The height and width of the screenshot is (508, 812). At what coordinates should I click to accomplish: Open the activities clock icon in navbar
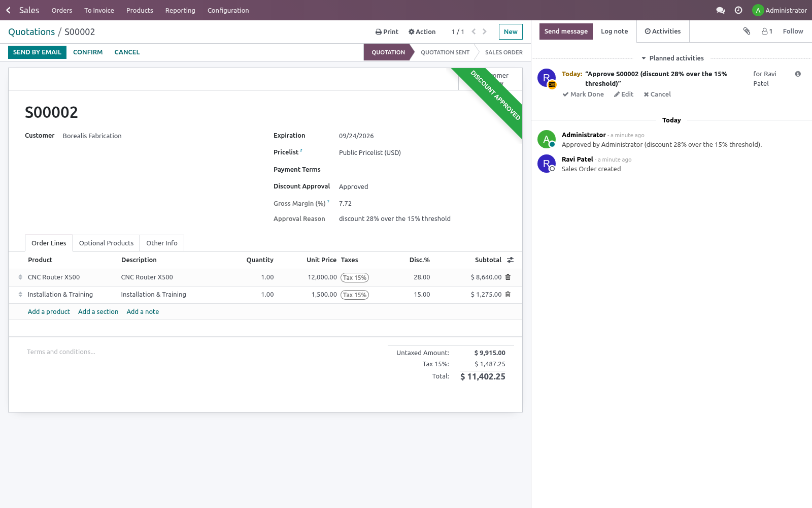tap(738, 10)
